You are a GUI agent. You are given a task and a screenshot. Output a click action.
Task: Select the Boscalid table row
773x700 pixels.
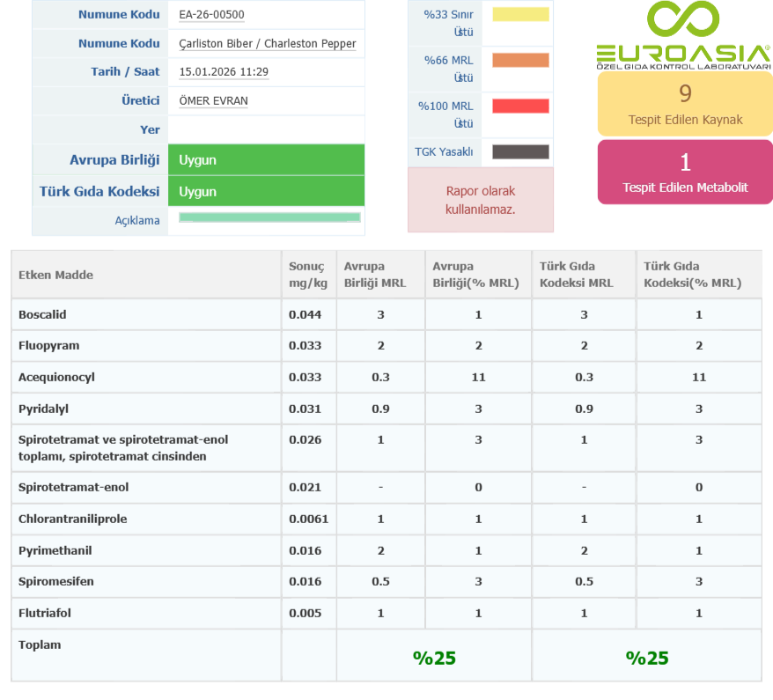coord(42,314)
